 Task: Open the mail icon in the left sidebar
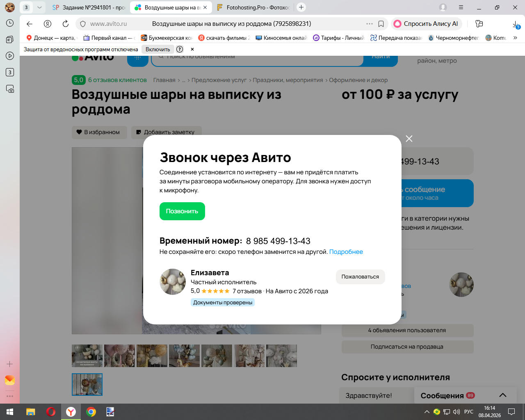[10, 380]
